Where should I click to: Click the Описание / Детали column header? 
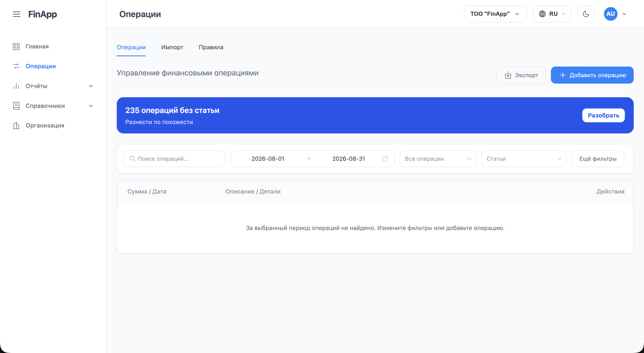coord(253,191)
